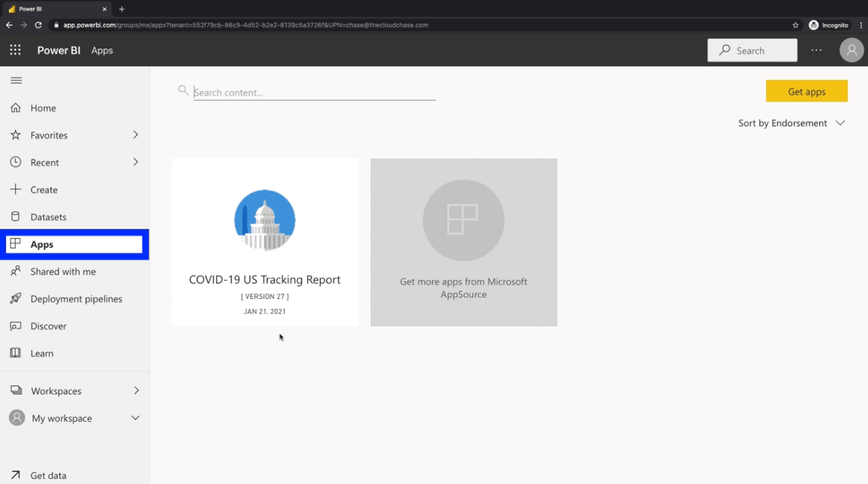Open the user profile avatar

pos(852,50)
